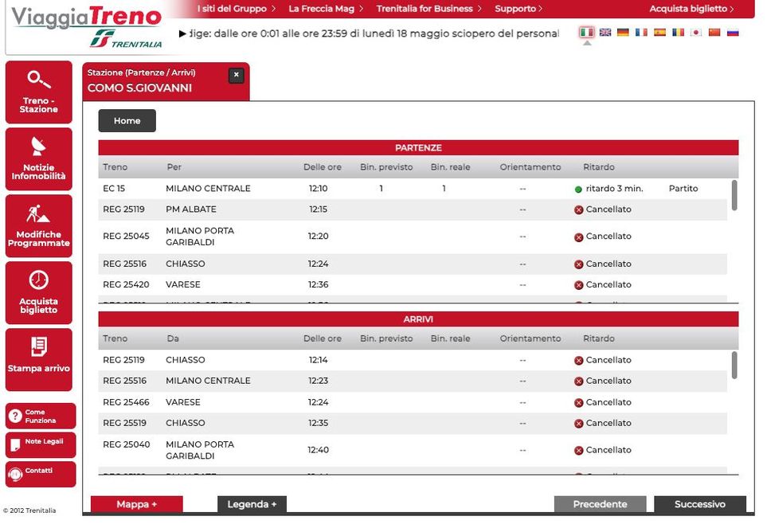
Task: Open I siti del Gruppo menu
Action: click(236, 9)
